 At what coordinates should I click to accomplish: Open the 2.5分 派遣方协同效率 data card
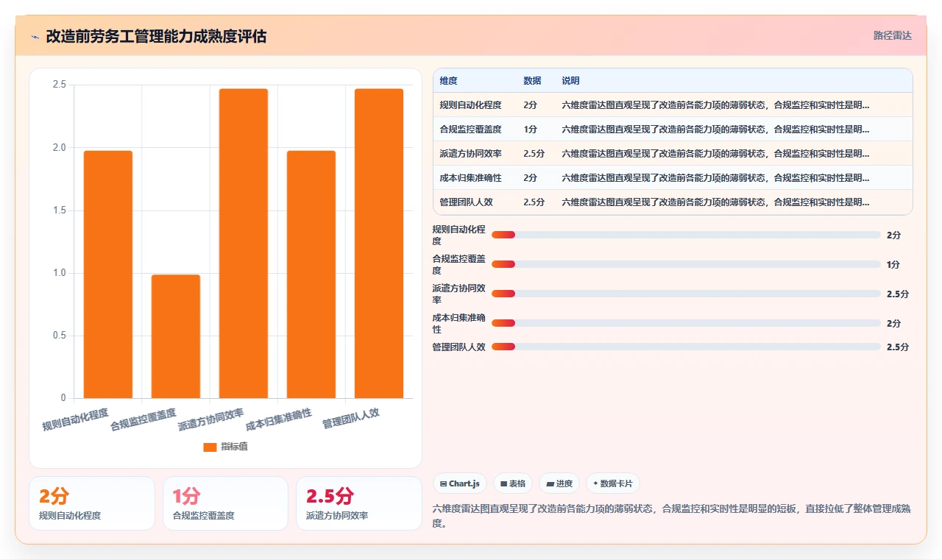[359, 503]
